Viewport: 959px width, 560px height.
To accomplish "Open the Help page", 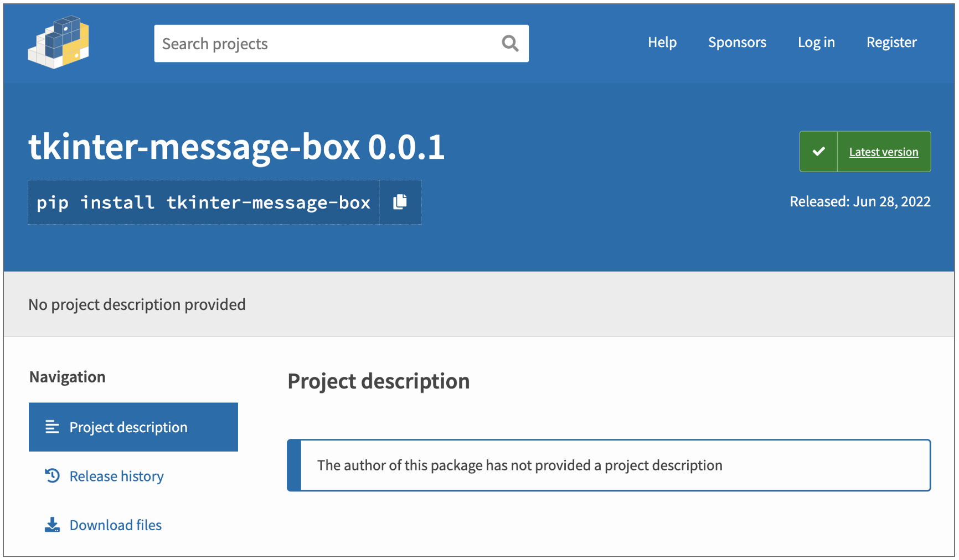I will tap(662, 43).
